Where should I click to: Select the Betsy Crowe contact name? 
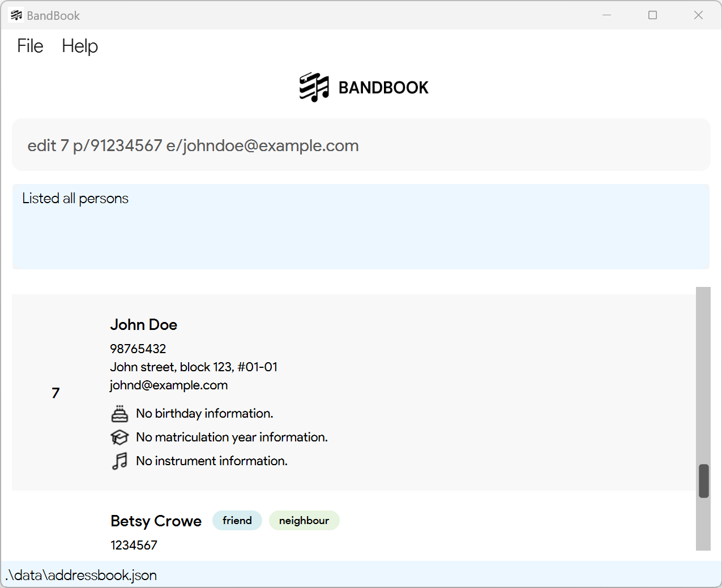tap(156, 521)
